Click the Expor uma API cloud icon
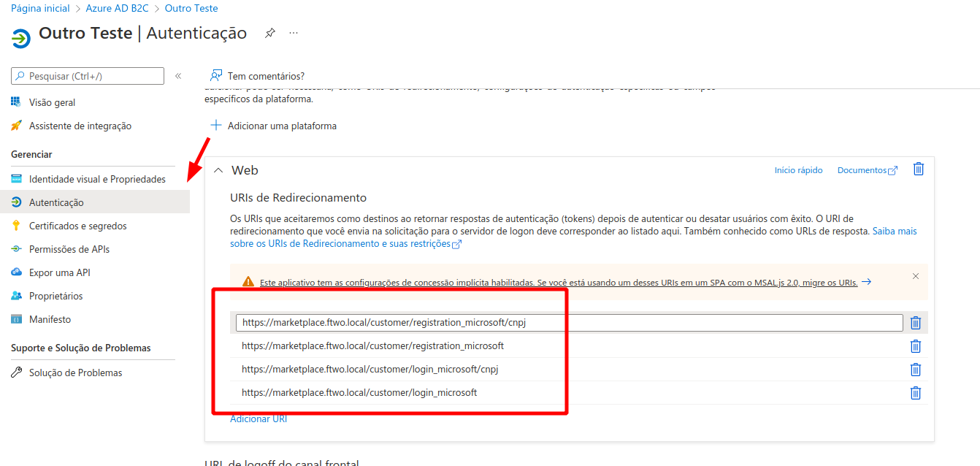 pyautogui.click(x=16, y=272)
